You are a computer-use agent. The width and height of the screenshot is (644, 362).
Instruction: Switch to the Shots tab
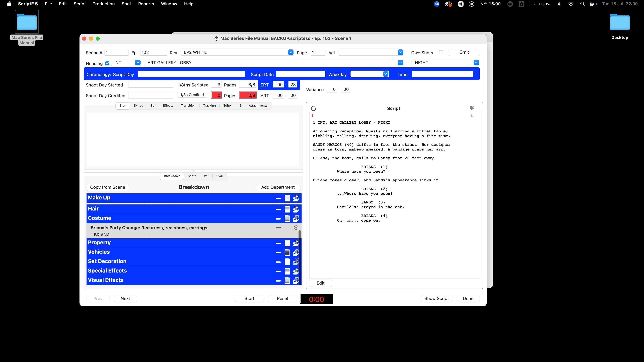pos(192,176)
